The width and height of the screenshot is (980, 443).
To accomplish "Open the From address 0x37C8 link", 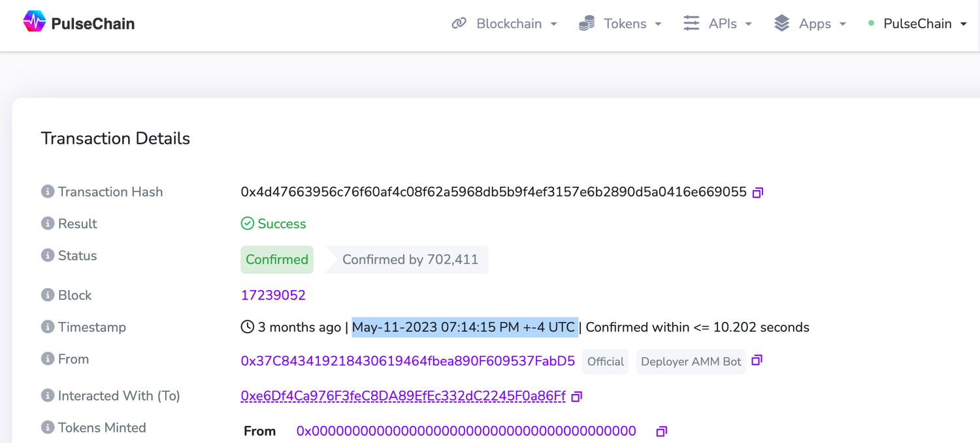I will pyautogui.click(x=408, y=361).
